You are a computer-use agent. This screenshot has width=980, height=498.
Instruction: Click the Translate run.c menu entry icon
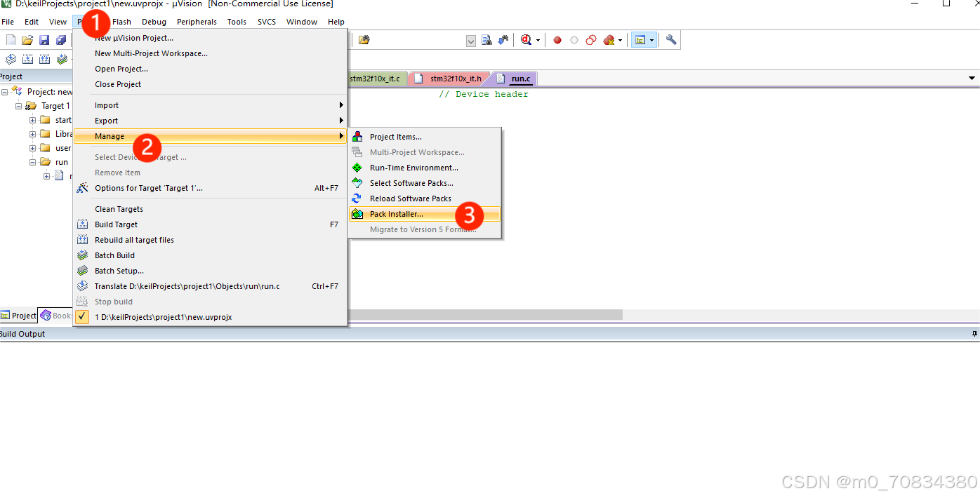82,286
